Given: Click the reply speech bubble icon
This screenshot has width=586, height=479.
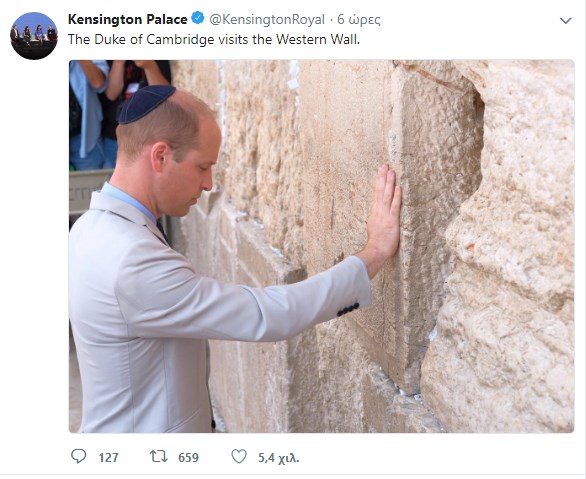Looking at the screenshot, I should [x=78, y=456].
